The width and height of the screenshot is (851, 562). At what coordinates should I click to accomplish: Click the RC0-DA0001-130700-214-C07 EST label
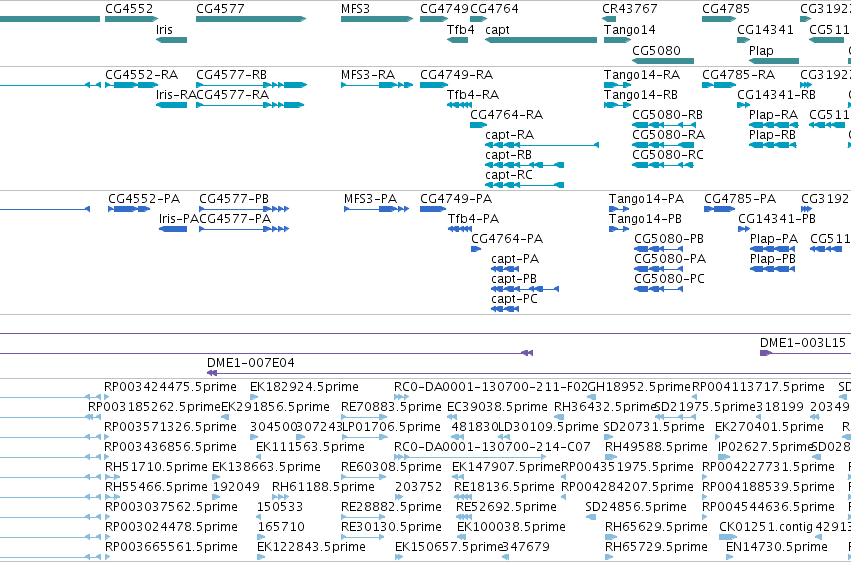pos(492,448)
